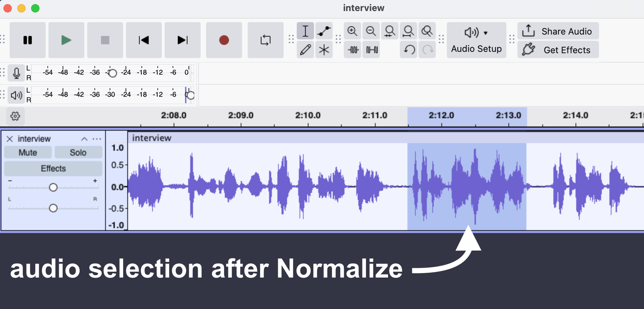The image size is (644, 309).
Task: Skip to the end of the project
Action: click(x=183, y=40)
